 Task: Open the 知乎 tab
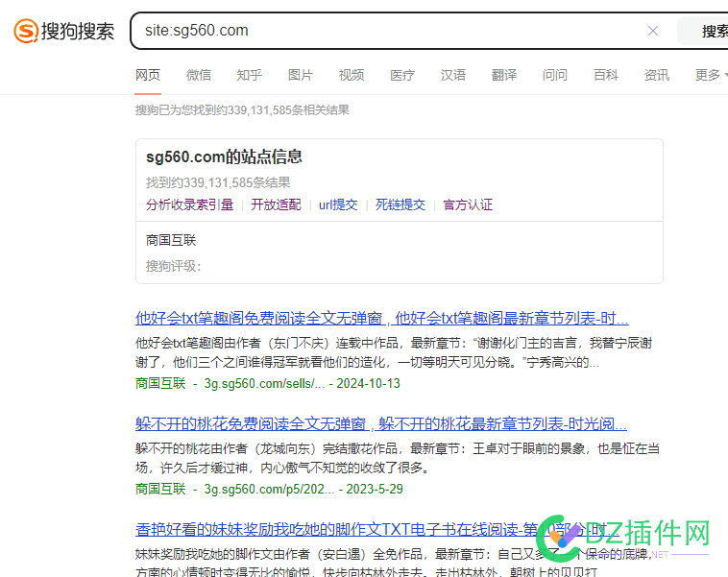[250, 75]
